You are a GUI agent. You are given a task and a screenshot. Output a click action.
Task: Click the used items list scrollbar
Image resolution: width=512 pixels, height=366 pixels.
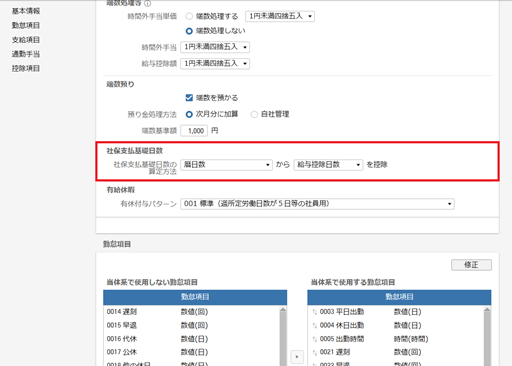(x=487, y=336)
